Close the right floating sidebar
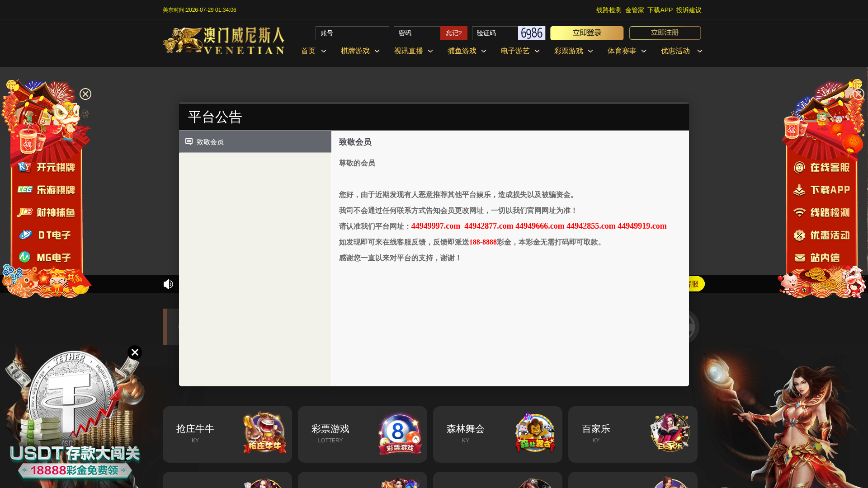 pos(858,94)
